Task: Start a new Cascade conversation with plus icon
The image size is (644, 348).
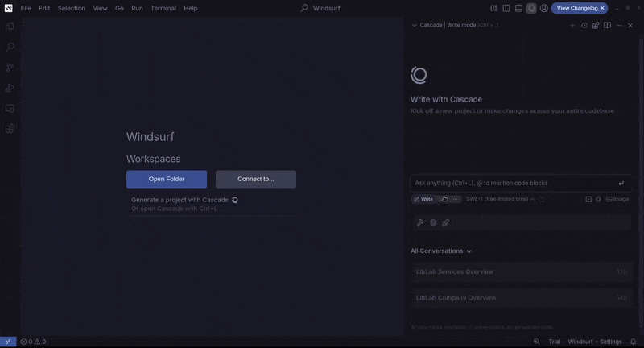Action: (x=572, y=25)
